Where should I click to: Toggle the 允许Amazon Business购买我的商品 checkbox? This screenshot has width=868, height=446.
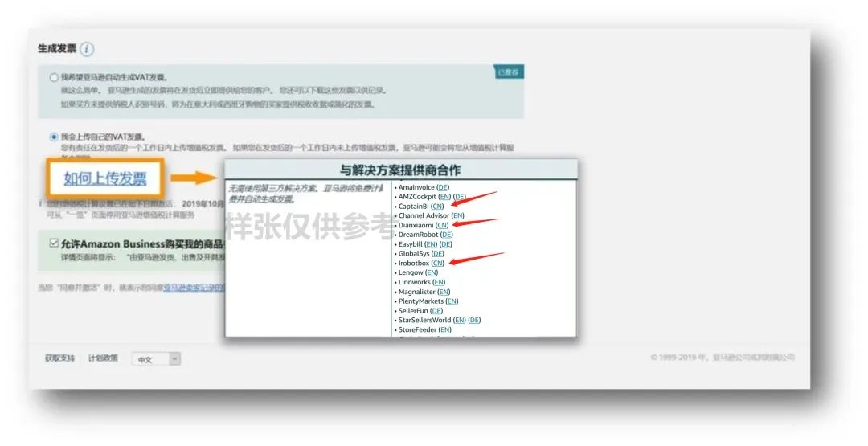(x=54, y=243)
